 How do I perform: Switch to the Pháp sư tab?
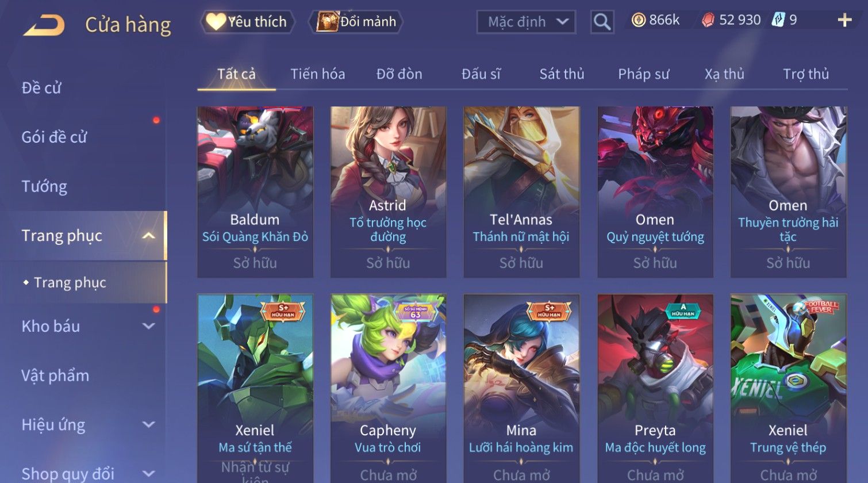point(644,74)
